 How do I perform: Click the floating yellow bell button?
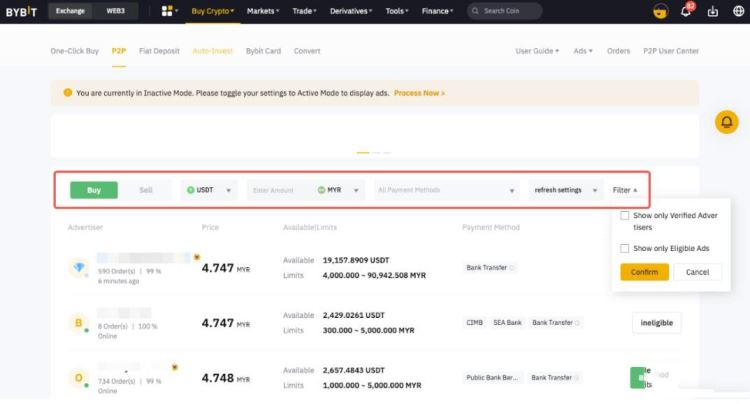(727, 122)
